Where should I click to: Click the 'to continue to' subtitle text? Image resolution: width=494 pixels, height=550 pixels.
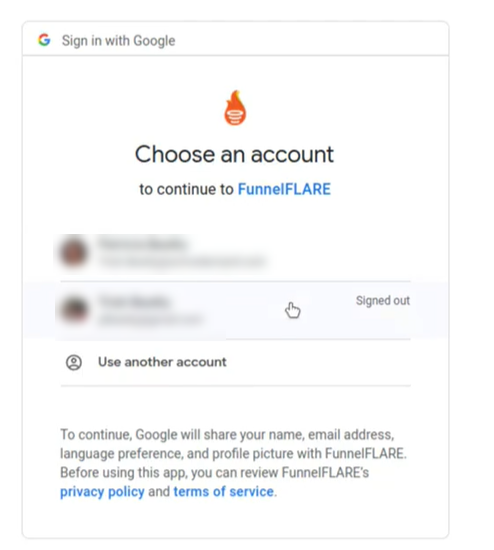pos(186,189)
